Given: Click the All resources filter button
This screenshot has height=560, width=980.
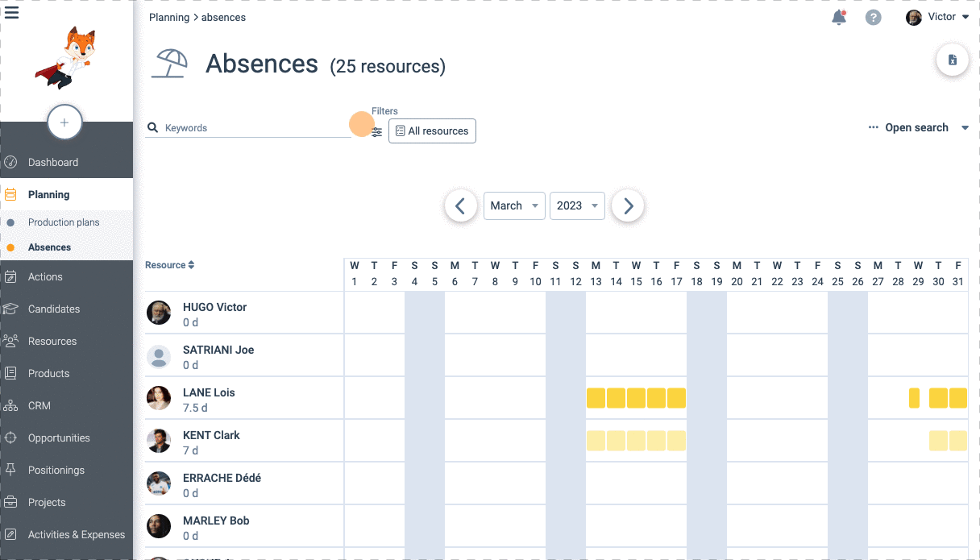Looking at the screenshot, I should (x=432, y=131).
